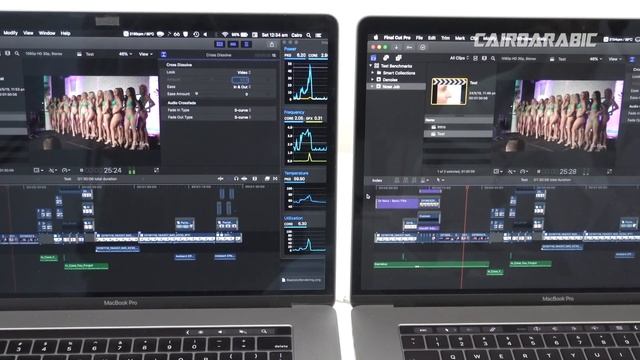Open Modify menu on left MacBook
640x360 pixels.
coord(10,33)
